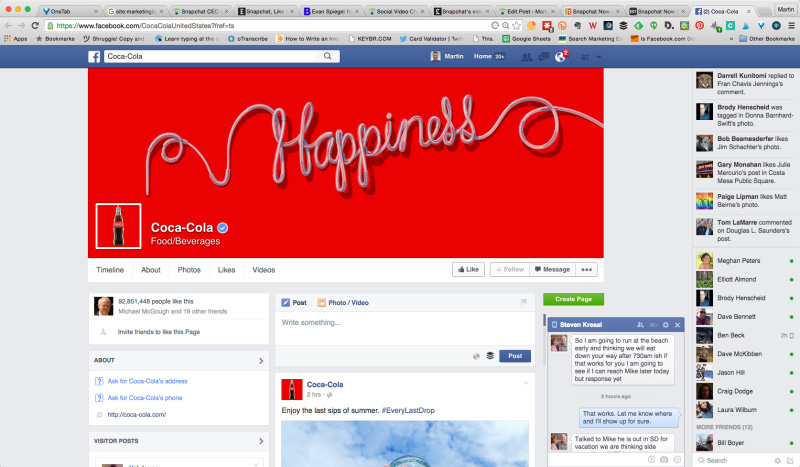Click the Home link in the header

482,56
